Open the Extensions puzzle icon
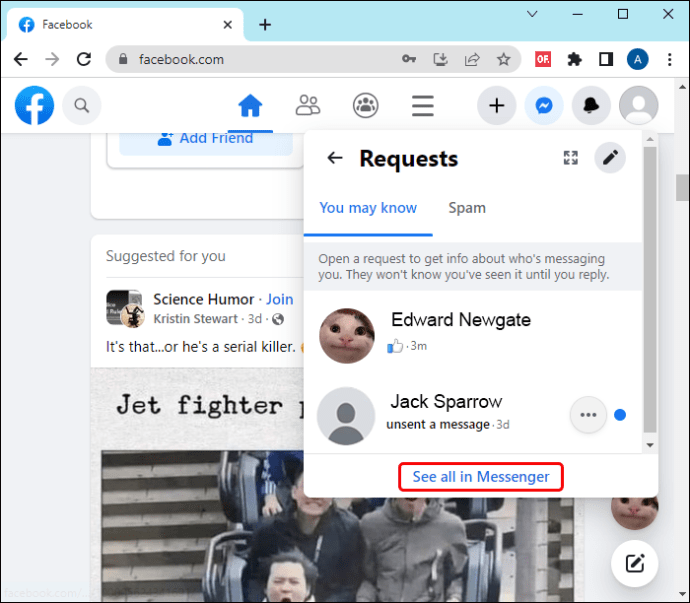 (574, 59)
